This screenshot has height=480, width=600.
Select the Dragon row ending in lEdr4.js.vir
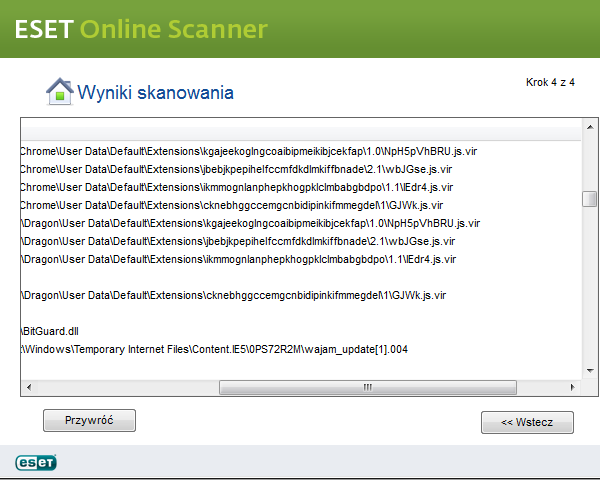pos(302,259)
